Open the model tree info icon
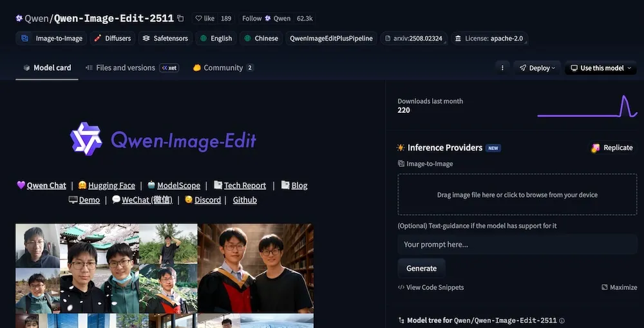This screenshot has width=644, height=328. 562,320
